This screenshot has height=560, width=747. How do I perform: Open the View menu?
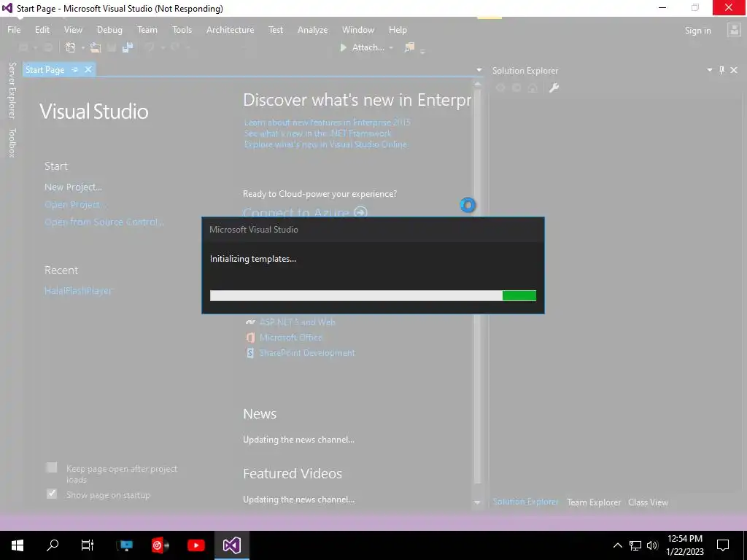click(73, 29)
